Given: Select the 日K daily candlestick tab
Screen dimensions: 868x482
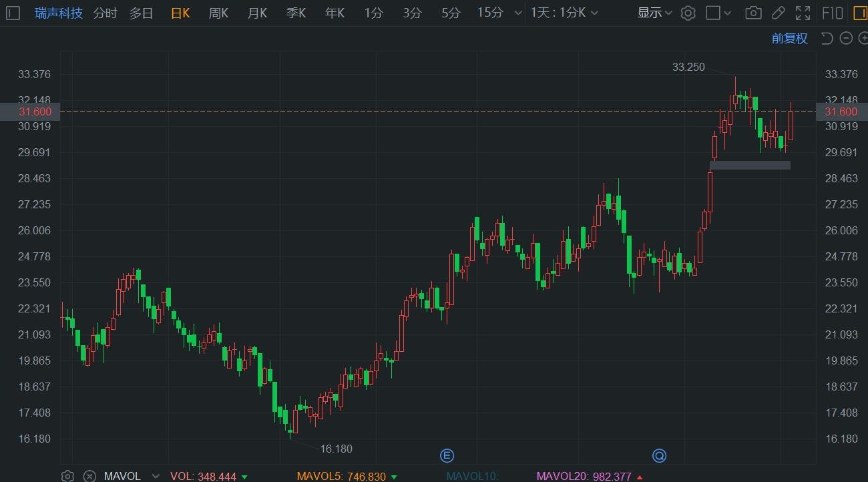Looking at the screenshot, I should [x=180, y=13].
